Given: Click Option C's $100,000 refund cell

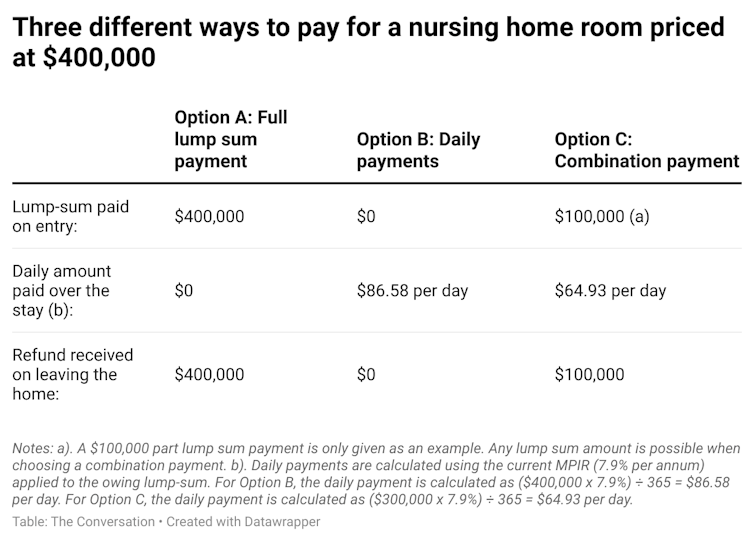Looking at the screenshot, I should 589,375.
